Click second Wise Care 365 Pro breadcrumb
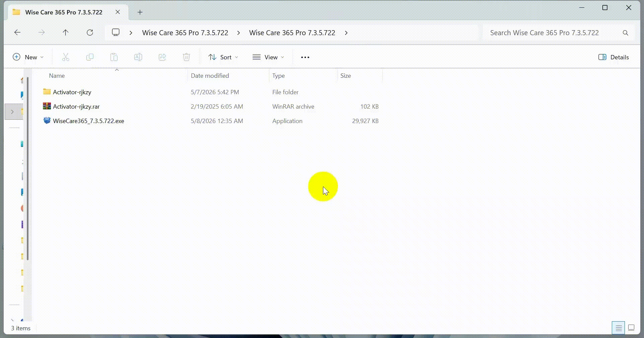Screen dimensions: 644x338 [292, 33]
